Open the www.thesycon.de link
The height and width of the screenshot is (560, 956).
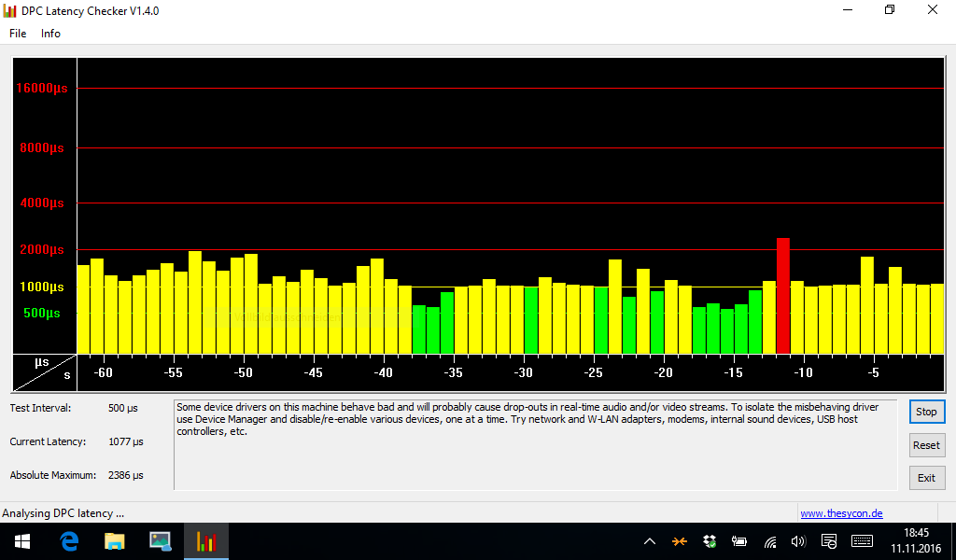[841, 513]
